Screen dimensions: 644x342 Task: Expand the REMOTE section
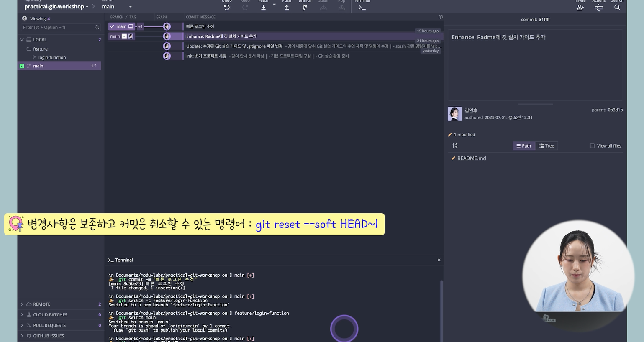[22, 304]
